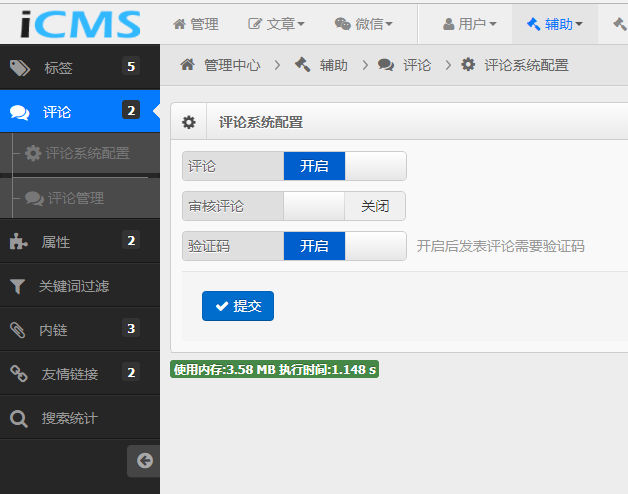Click the iCMS logo

point(81,24)
